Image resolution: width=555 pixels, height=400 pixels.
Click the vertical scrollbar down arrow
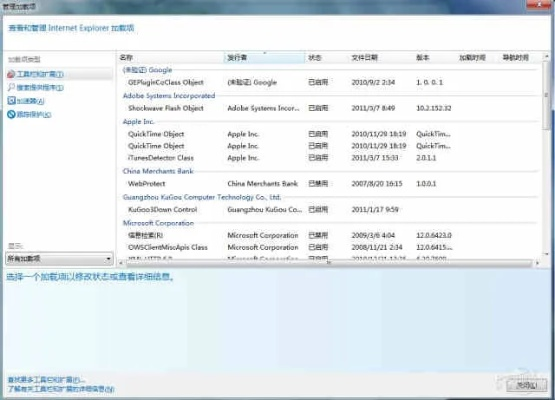[547, 254]
